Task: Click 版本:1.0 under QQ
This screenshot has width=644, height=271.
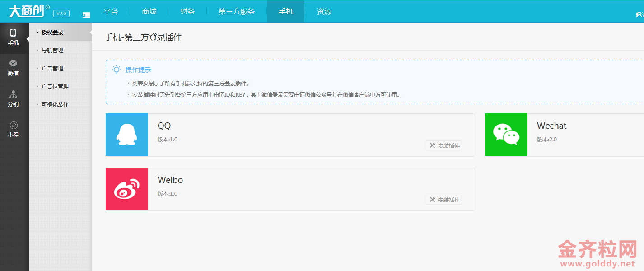Action: point(168,140)
